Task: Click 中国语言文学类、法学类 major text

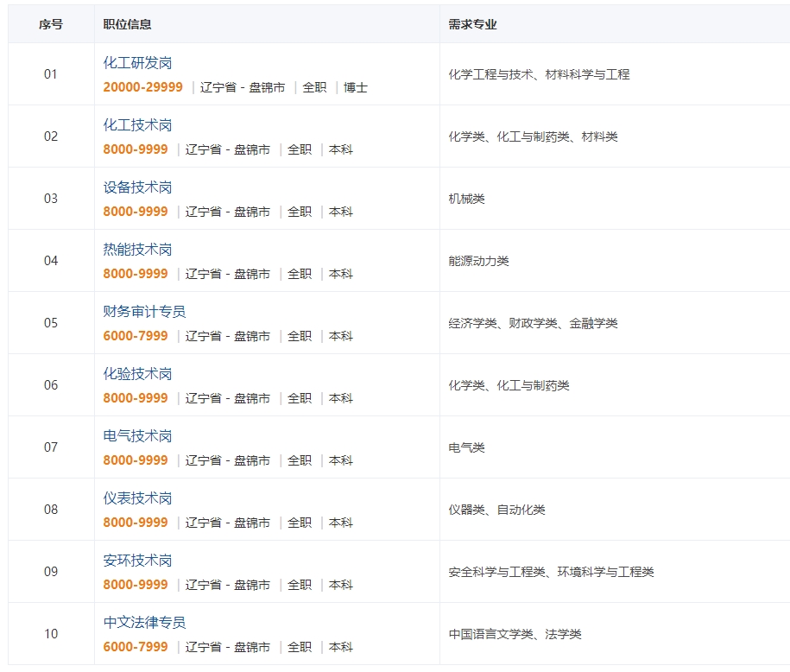Action: tap(515, 634)
